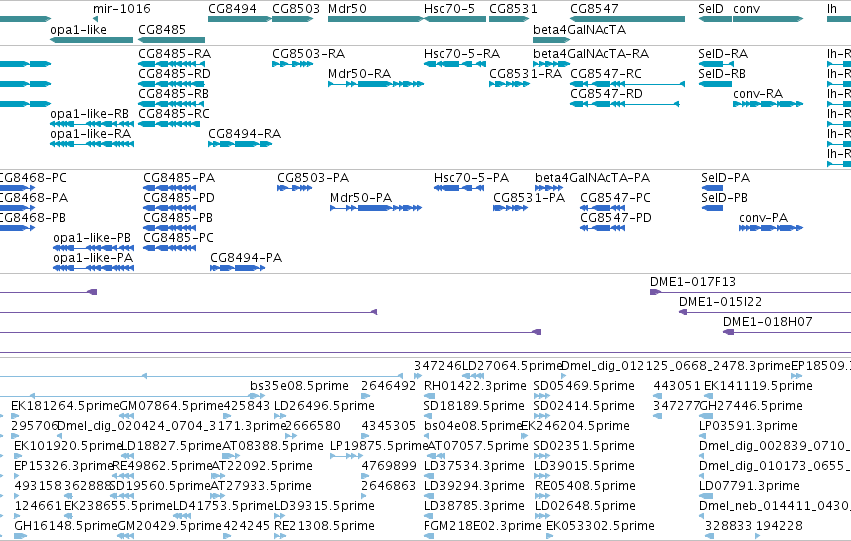Click the CG8494 gene bar
This screenshot has height=541, width=851.
[240, 20]
